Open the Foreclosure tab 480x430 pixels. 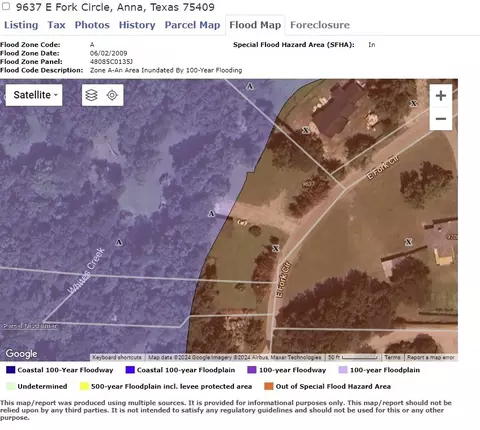[x=320, y=25]
